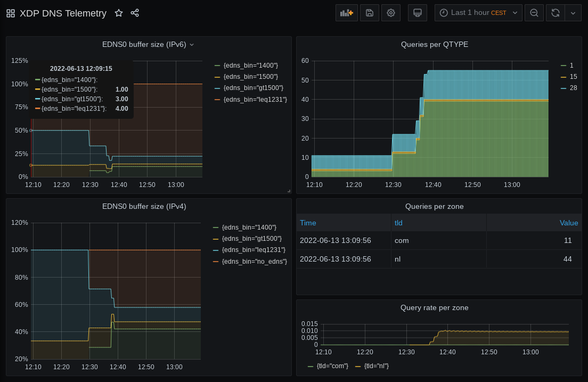Viewport: 588px width, 382px height.
Task: Zoom out the time range
Action: [x=534, y=13]
